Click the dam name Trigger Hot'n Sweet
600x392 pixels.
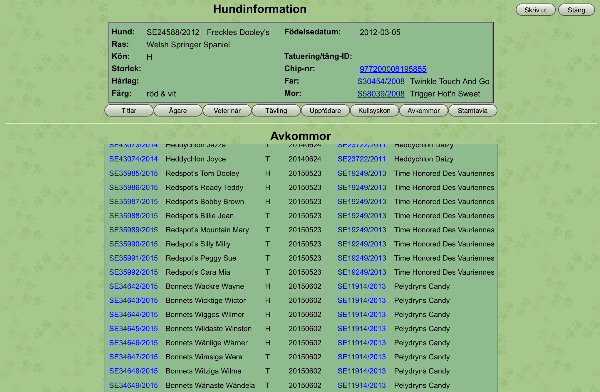pyautogui.click(x=445, y=94)
